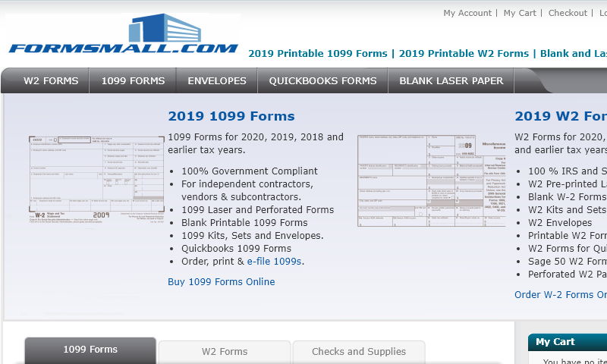The width and height of the screenshot is (607, 364).
Task: Click '1099 Laser and Perforated Forms' text
Action: coord(257,209)
